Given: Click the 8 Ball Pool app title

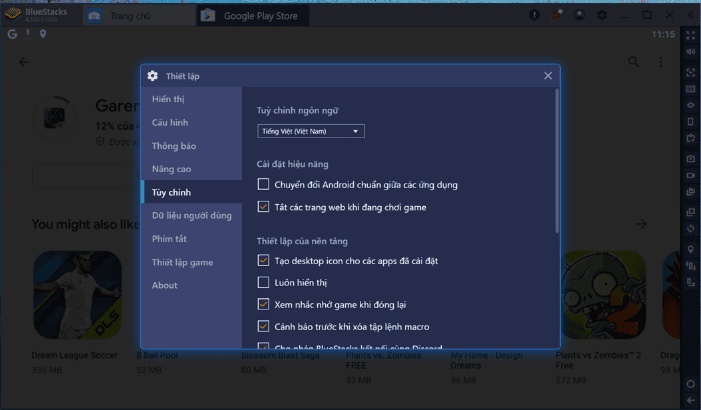Looking at the screenshot, I should pos(157,355).
